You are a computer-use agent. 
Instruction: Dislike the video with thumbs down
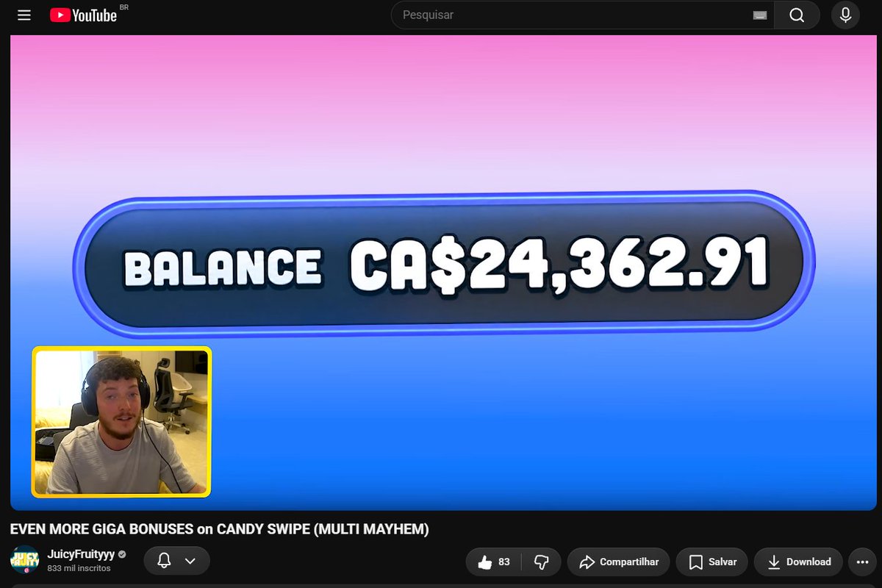[542, 562]
